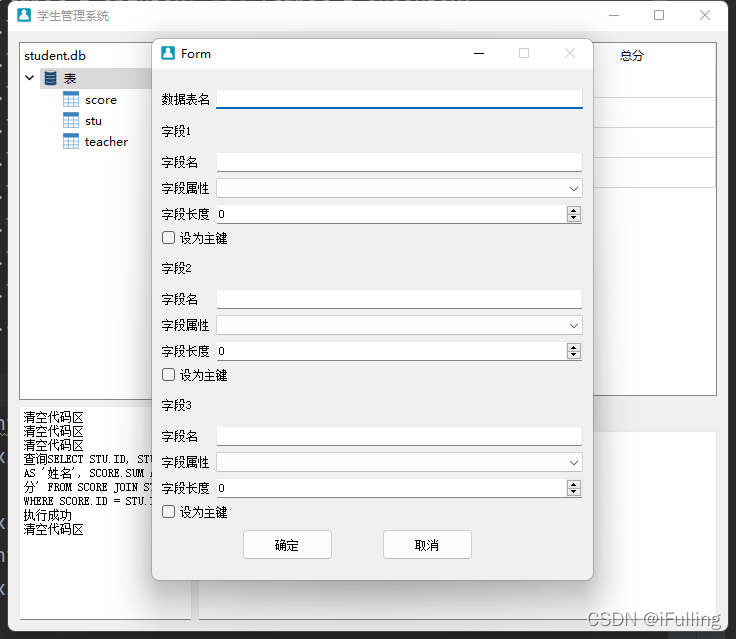Click the student.db tree header
The height and width of the screenshot is (639, 736).
click(55, 56)
